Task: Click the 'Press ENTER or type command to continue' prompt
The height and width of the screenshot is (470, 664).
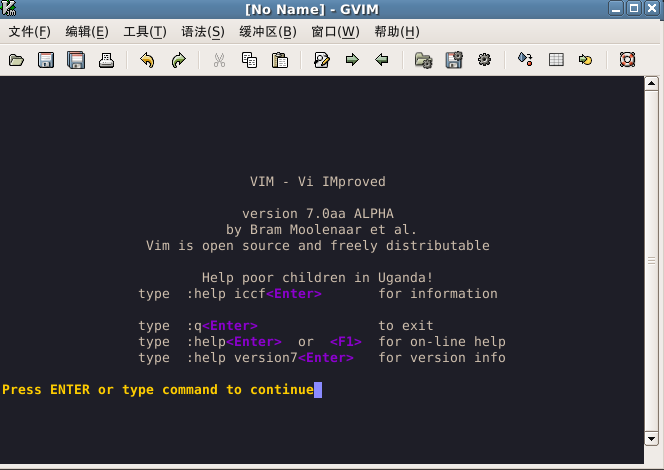Action: tap(158, 390)
